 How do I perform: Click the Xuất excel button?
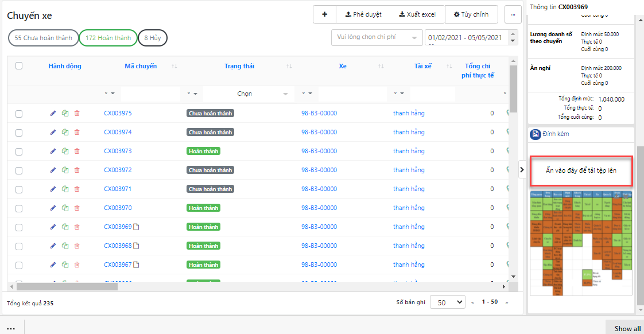(x=417, y=14)
